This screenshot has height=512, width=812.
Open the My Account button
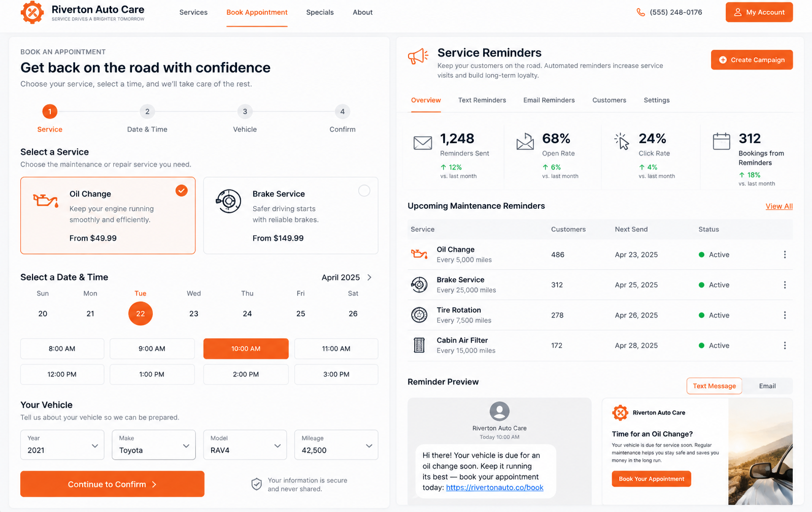point(759,12)
